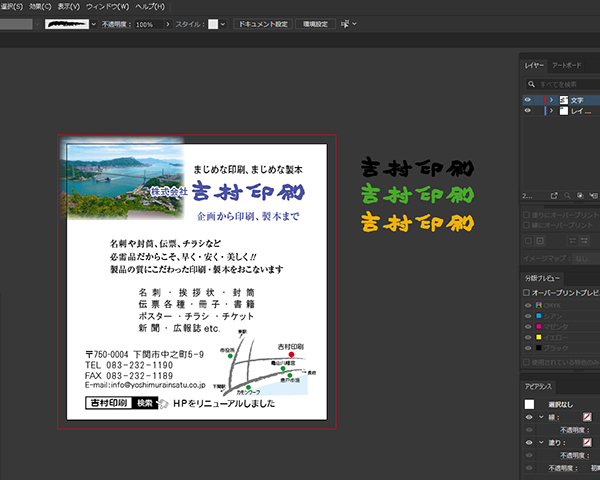Collapse the 塗り appearance row chevron
Viewport: 600px width, 480px height.
pyautogui.click(x=541, y=442)
